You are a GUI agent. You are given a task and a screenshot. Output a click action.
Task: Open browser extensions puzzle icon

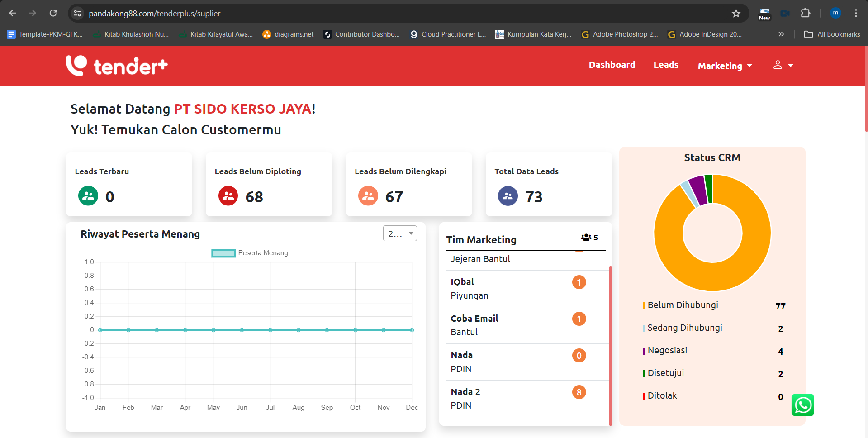pos(805,14)
